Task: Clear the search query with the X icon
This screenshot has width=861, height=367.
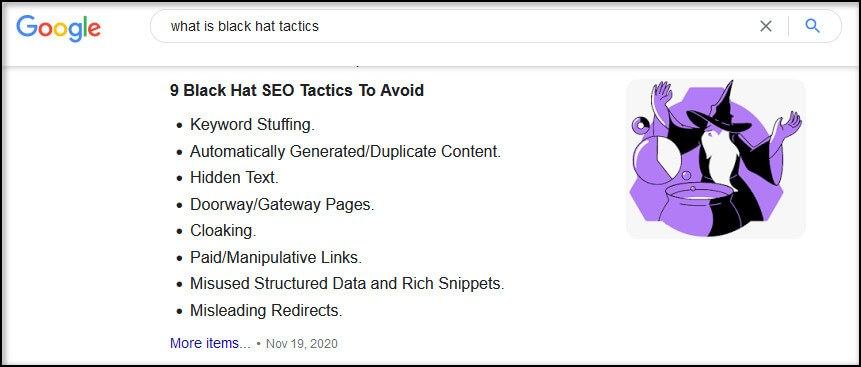Action: coord(765,26)
